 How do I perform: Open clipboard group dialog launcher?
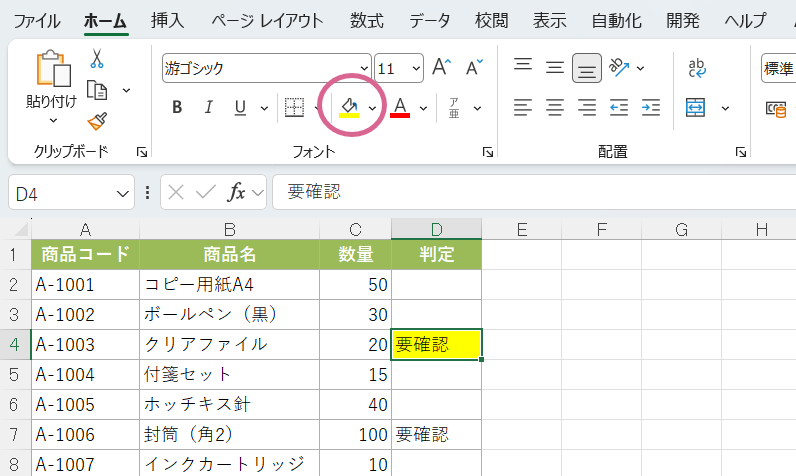tap(142, 152)
